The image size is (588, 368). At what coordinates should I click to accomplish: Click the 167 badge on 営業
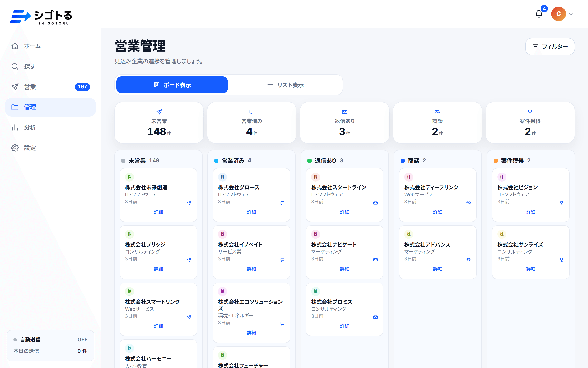tap(82, 87)
